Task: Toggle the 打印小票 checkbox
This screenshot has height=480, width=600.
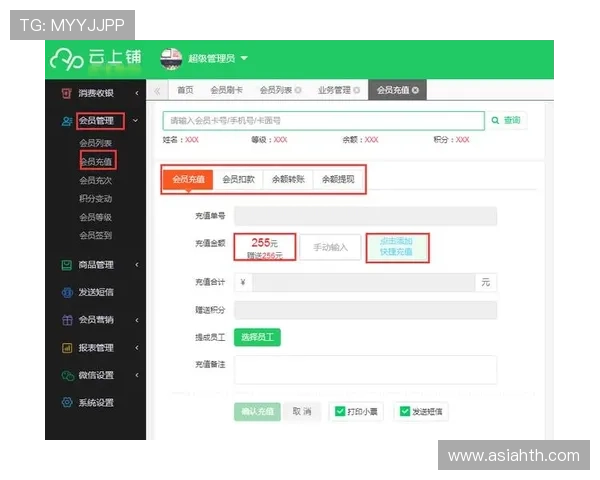Action: (x=339, y=411)
